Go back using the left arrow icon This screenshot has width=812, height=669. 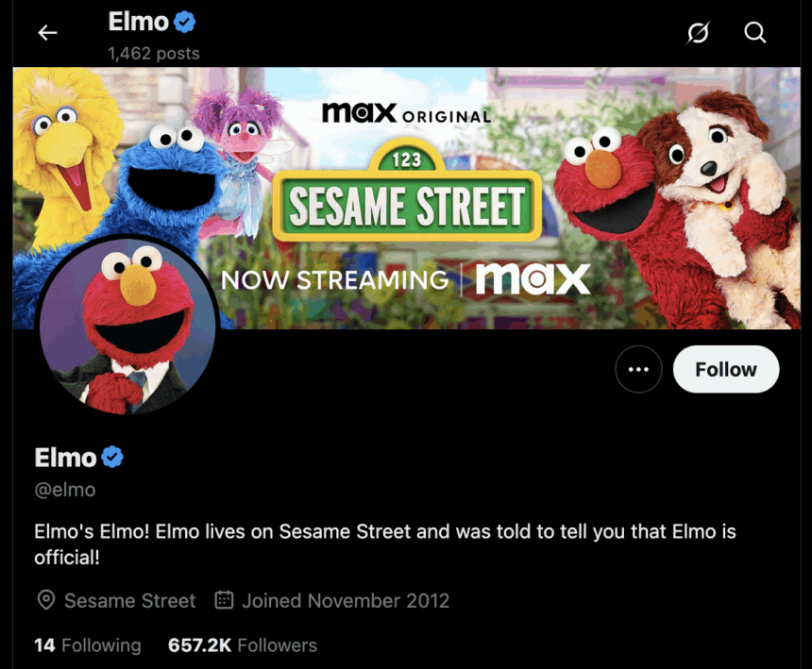[x=47, y=33]
